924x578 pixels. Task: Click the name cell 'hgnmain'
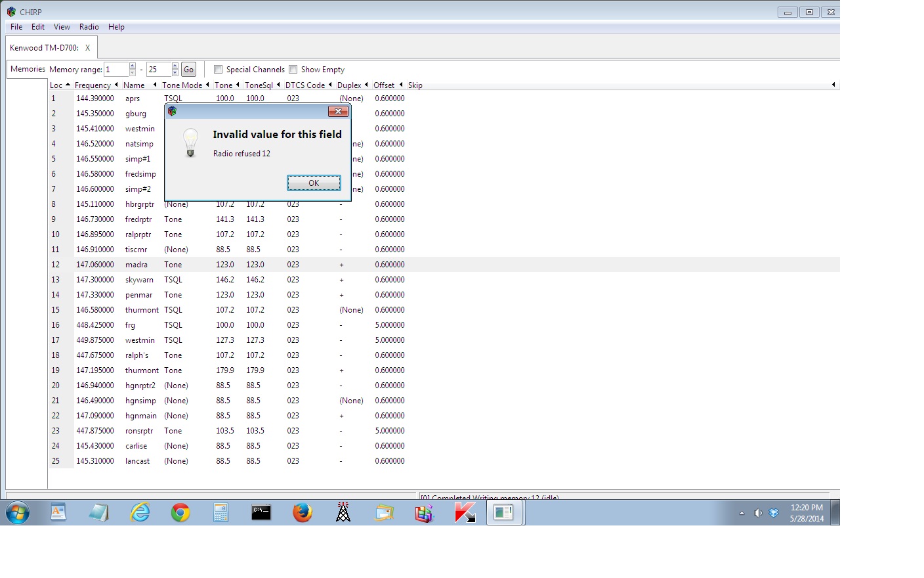[x=141, y=416]
